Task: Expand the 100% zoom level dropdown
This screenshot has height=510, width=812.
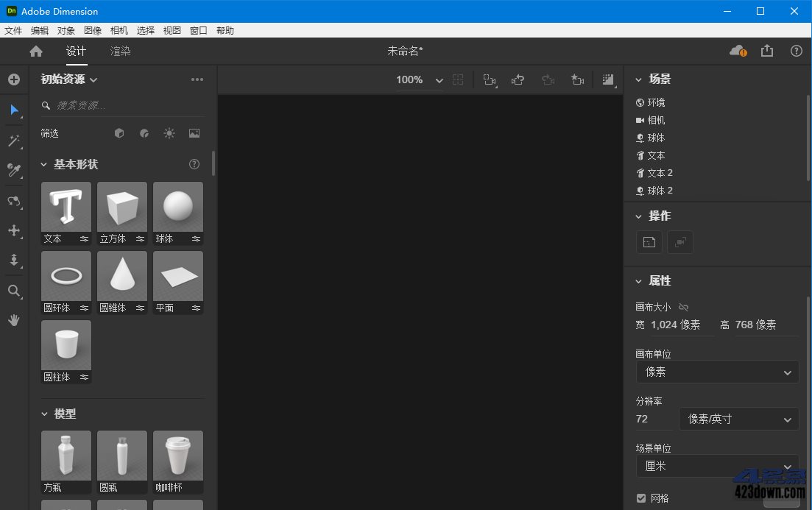Action: pos(439,79)
